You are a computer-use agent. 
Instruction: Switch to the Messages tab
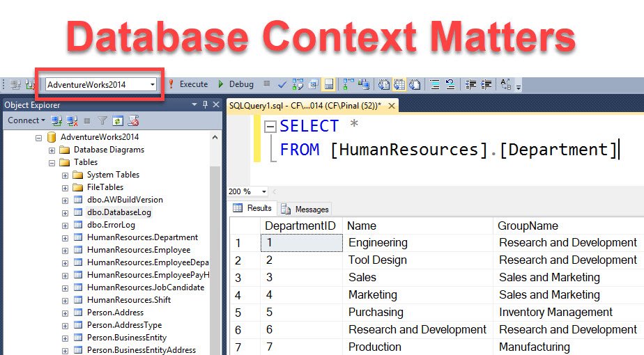[x=305, y=210]
